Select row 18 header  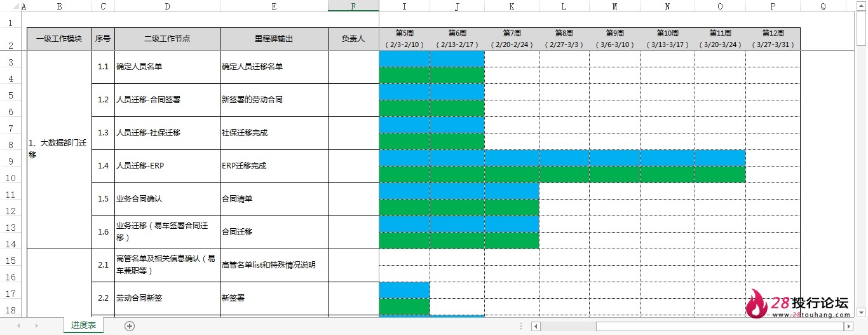[10, 310]
